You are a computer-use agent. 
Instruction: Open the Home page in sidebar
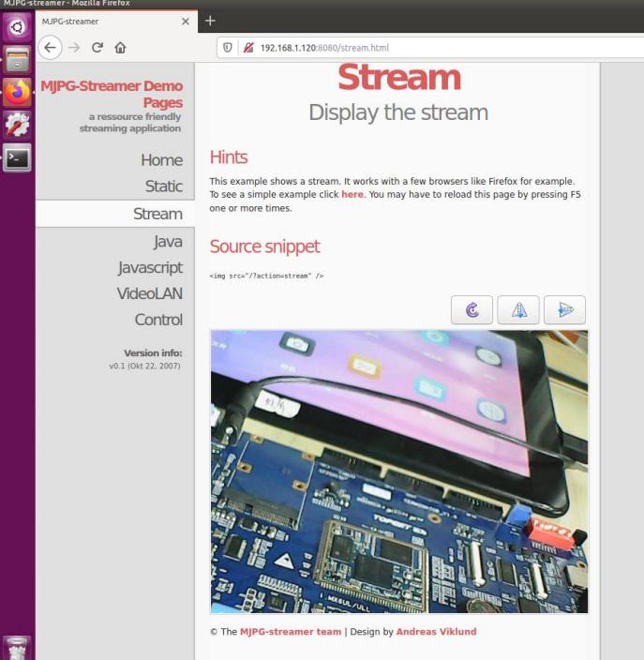point(161,160)
